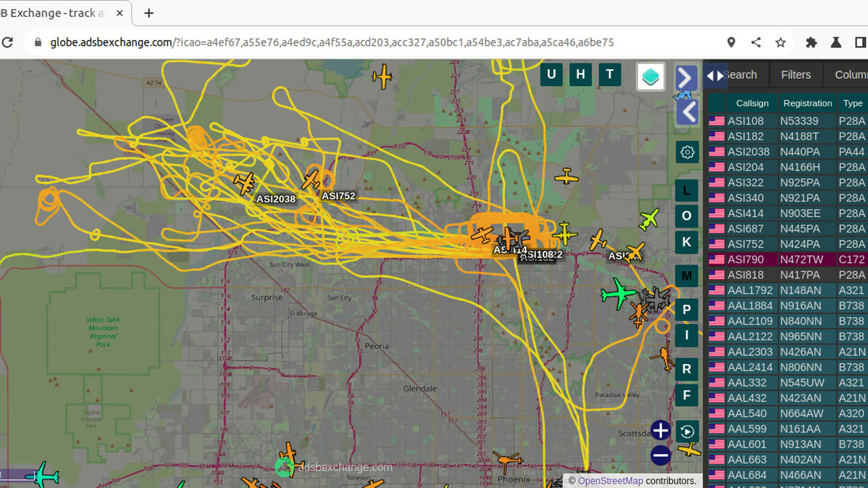Select the AAL2414 row
868x488 pixels.
pos(787,367)
